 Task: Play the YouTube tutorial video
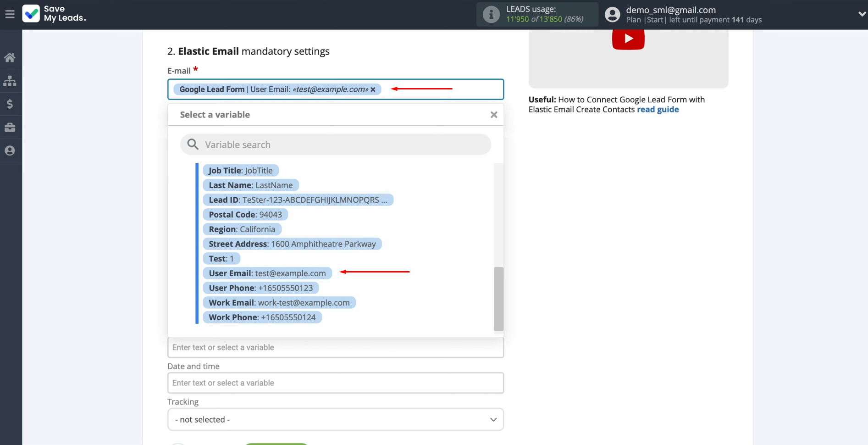pyautogui.click(x=628, y=39)
